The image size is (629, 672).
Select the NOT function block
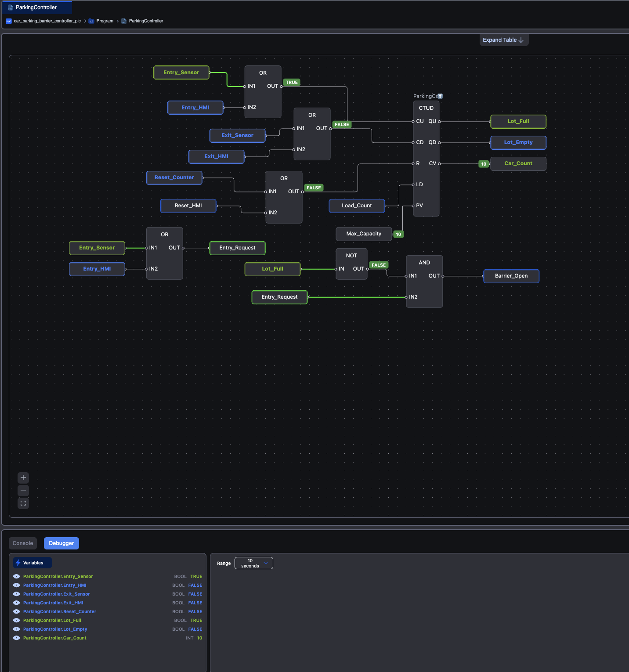[x=351, y=264]
